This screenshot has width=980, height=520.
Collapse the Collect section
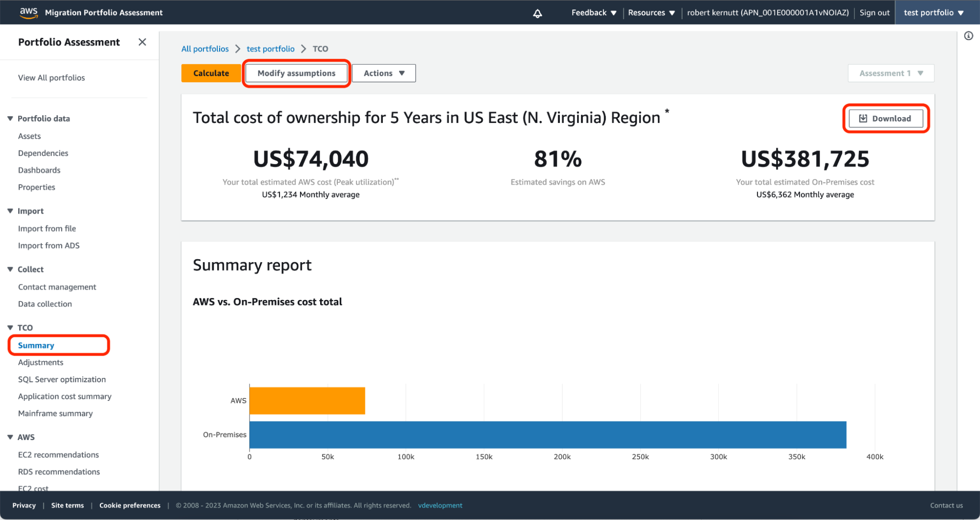pyautogui.click(x=10, y=270)
